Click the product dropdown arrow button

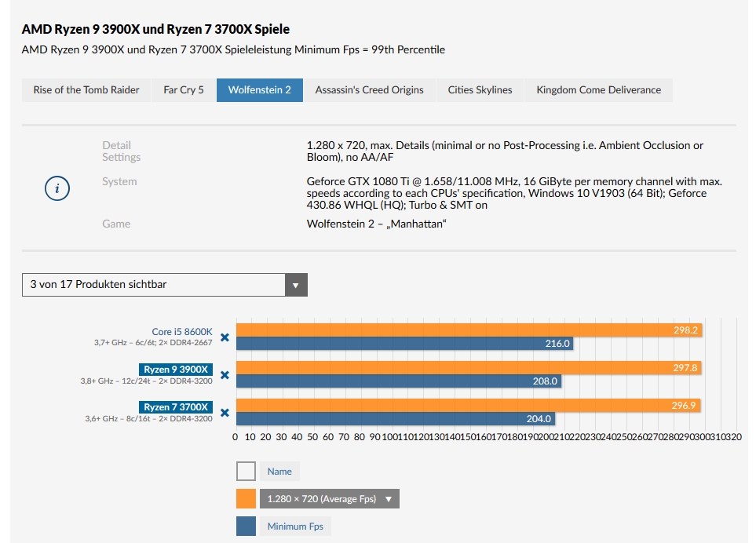[296, 285]
